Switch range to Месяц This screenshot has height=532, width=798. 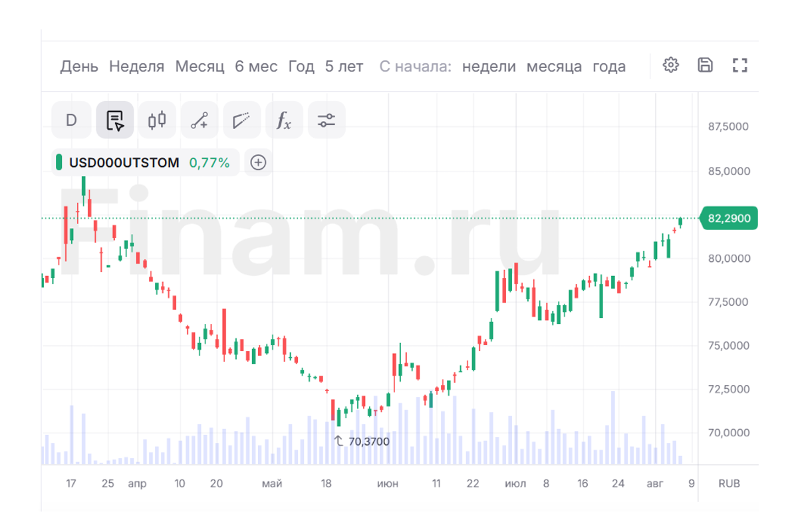pyautogui.click(x=199, y=66)
